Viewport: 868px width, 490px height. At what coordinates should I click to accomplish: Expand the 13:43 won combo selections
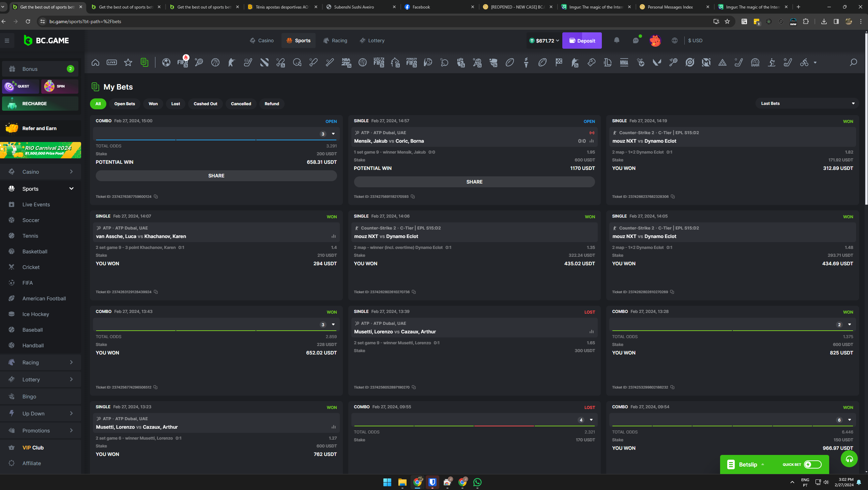tap(333, 325)
